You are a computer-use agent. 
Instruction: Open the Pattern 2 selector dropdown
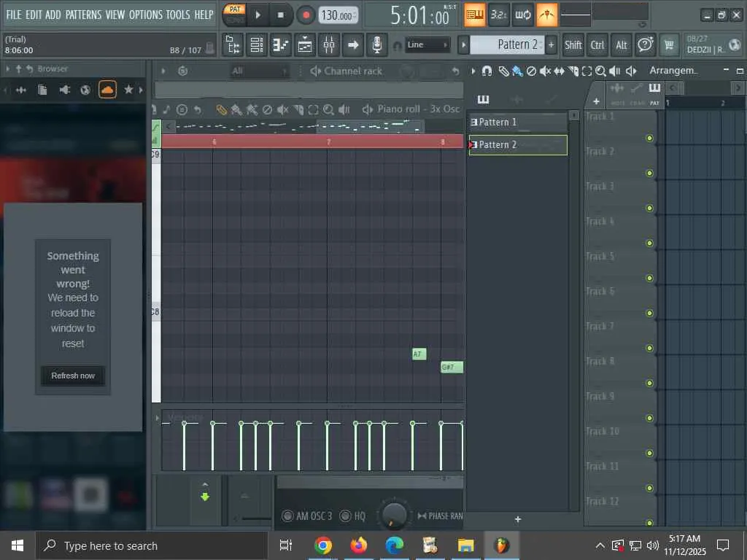click(x=508, y=44)
